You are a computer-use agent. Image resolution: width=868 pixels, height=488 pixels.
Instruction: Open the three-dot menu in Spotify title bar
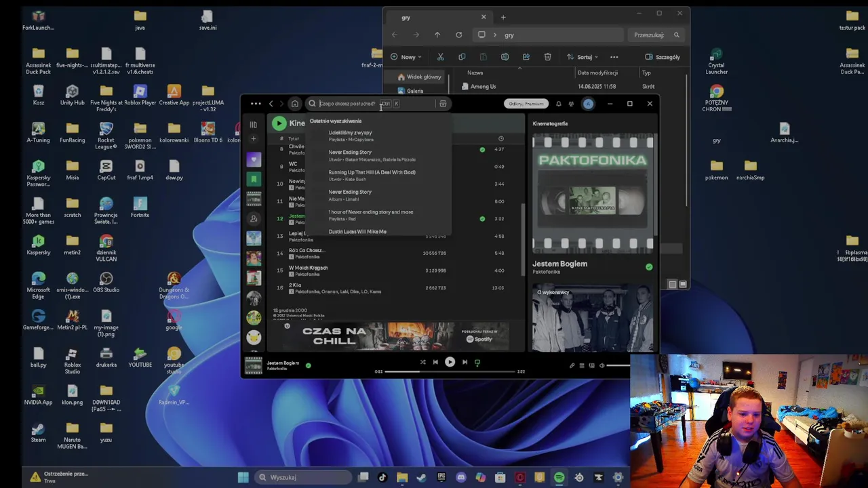tap(256, 104)
